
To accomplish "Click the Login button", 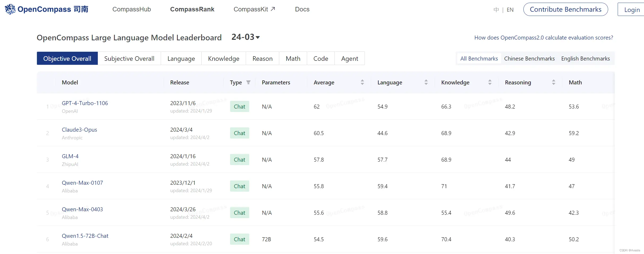I will (x=632, y=10).
